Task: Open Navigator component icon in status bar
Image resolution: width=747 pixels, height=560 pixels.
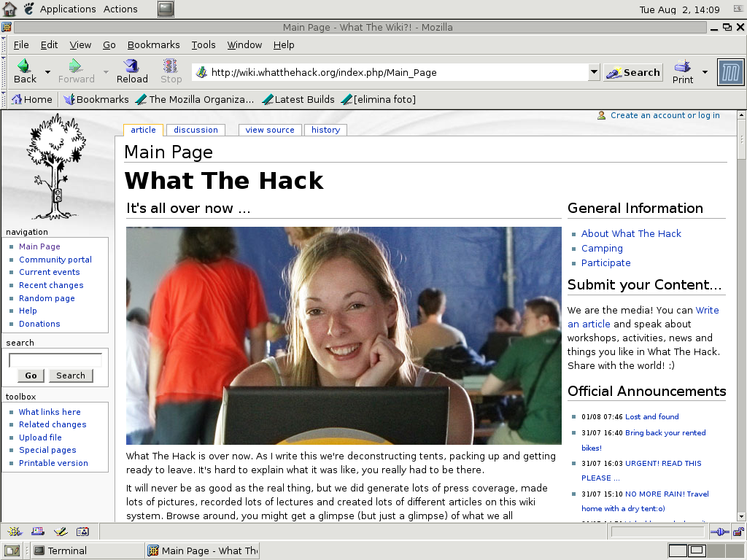Action: pos(15,532)
